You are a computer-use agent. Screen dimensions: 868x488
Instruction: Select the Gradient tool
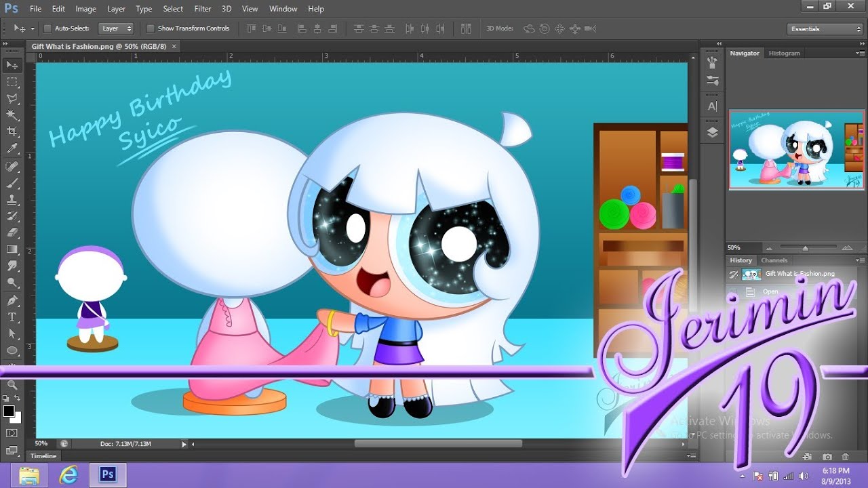coord(12,250)
